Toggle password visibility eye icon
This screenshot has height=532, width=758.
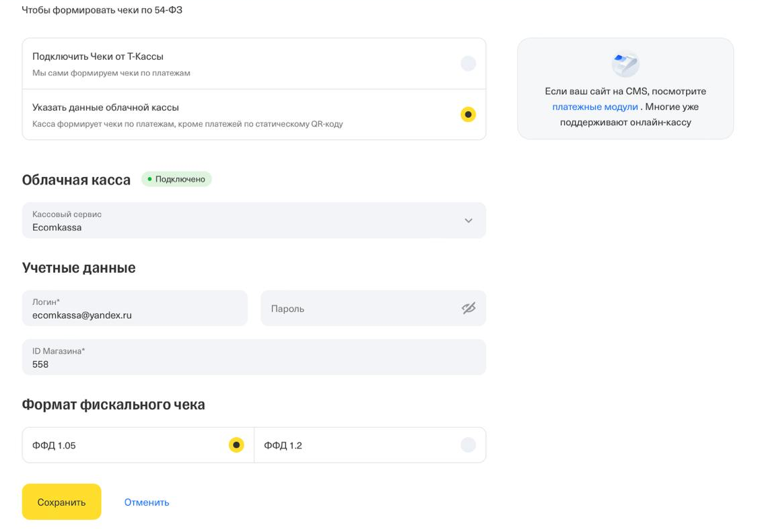click(469, 308)
